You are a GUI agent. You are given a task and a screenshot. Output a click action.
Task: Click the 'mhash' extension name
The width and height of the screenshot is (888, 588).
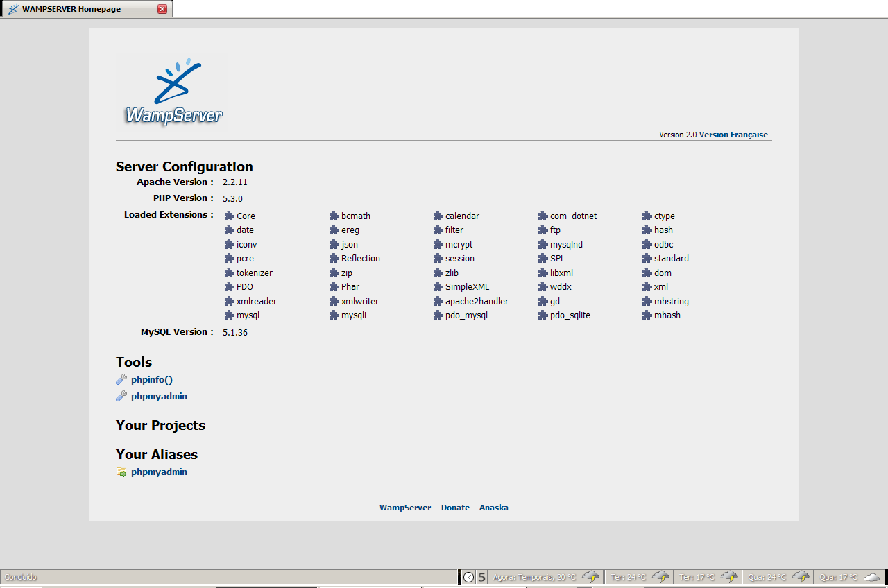pos(667,315)
